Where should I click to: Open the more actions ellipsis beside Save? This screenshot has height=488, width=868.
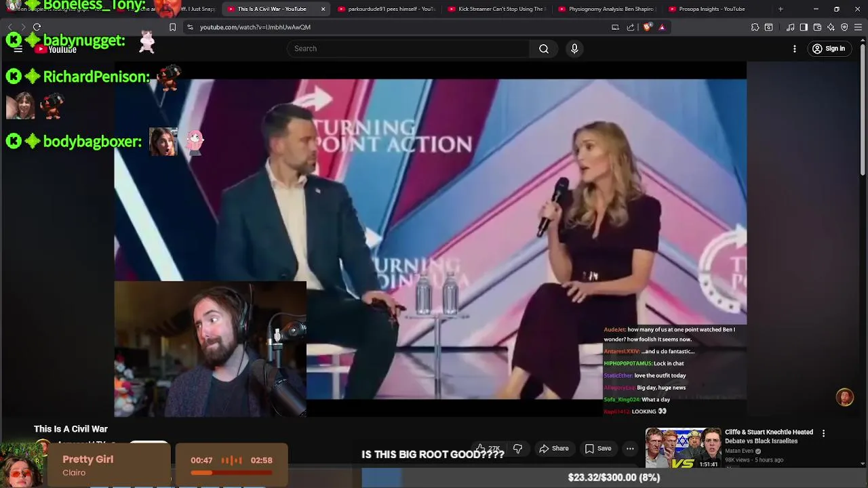tap(630, 449)
